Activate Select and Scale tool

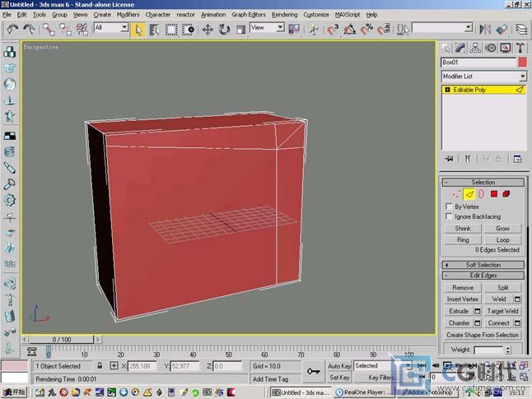tap(241, 30)
